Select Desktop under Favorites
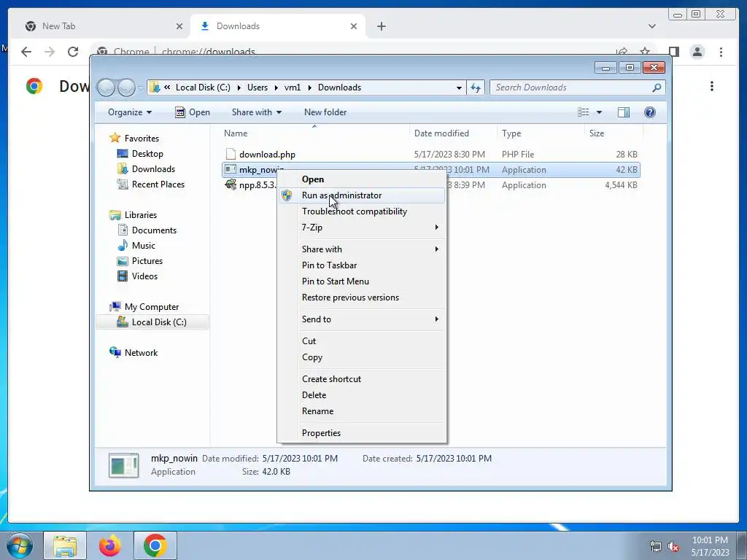 pyautogui.click(x=147, y=154)
